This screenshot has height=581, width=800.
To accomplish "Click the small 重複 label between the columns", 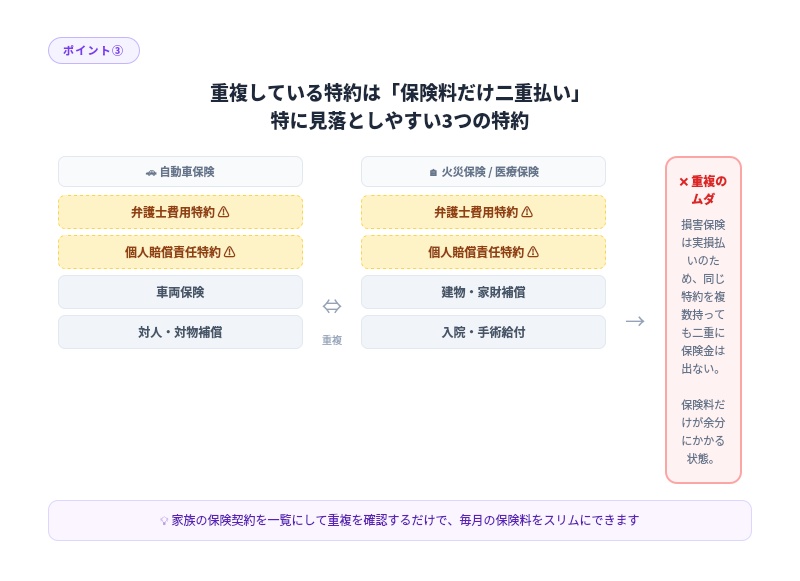I will tap(332, 340).
